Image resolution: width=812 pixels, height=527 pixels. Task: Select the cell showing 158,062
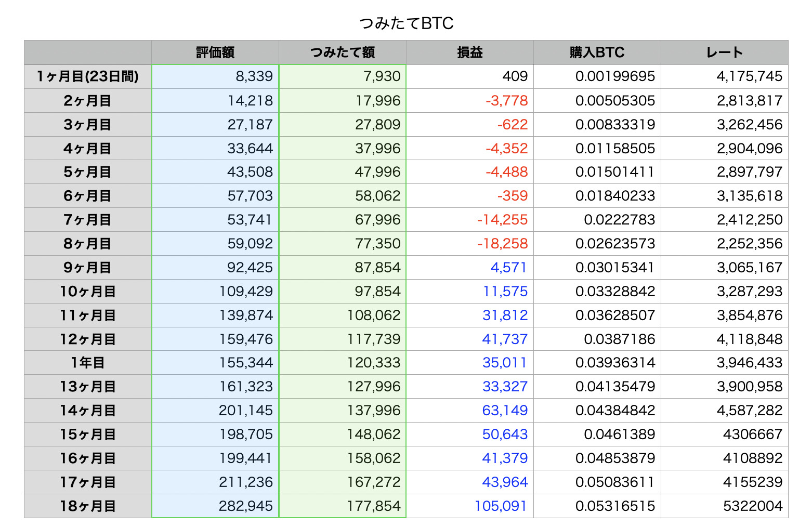tap(343, 458)
